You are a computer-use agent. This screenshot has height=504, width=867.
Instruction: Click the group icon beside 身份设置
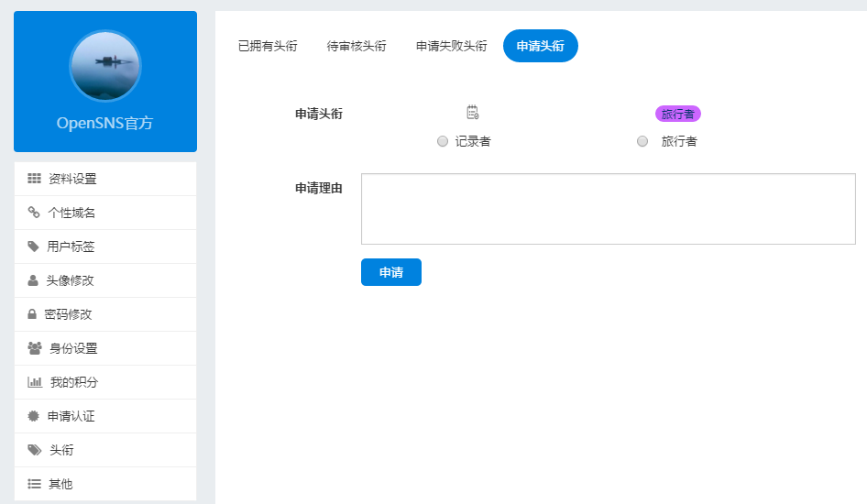tap(35, 348)
